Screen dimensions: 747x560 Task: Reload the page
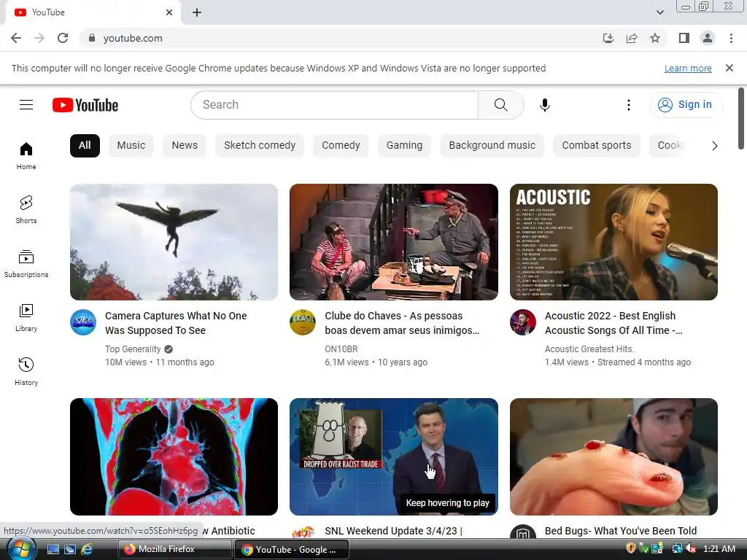point(63,38)
